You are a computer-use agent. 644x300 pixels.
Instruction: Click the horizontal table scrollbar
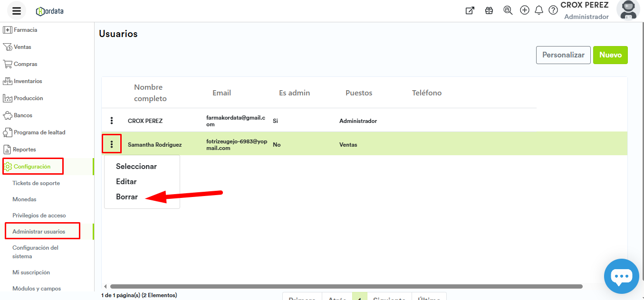coord(346,287)
